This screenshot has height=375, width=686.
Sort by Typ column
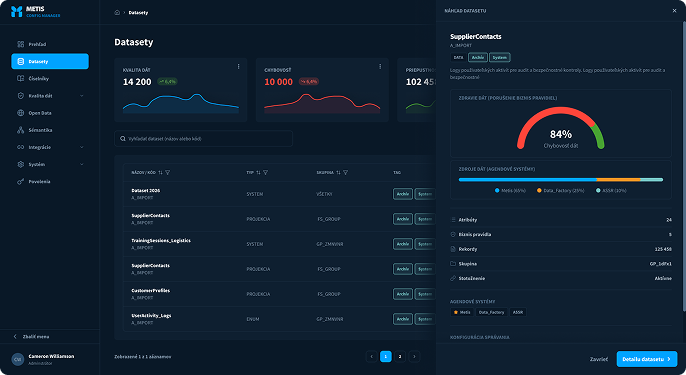258,173
